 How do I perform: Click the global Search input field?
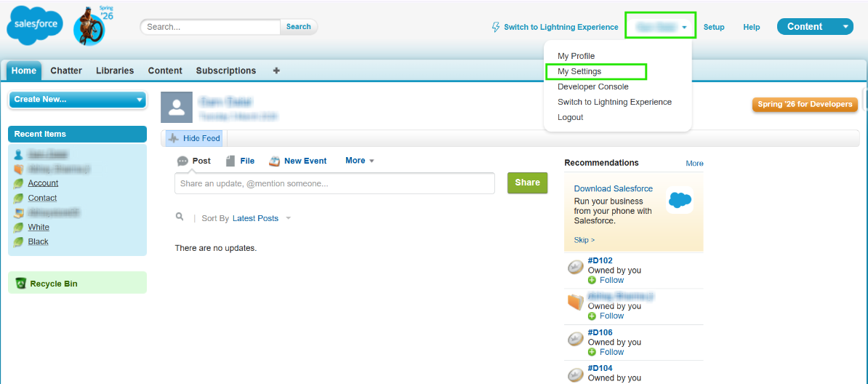tap(212, 27)
